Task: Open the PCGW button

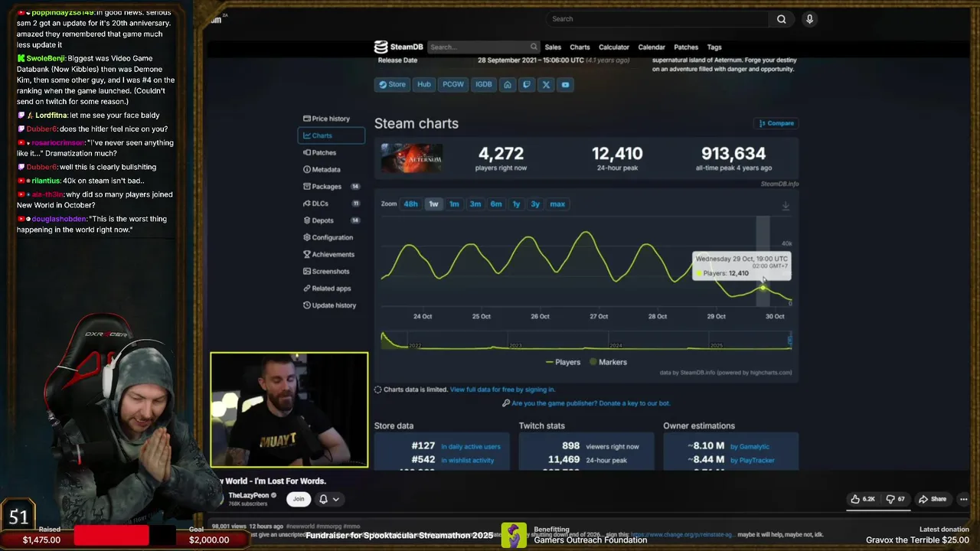Action: [452, 84]
